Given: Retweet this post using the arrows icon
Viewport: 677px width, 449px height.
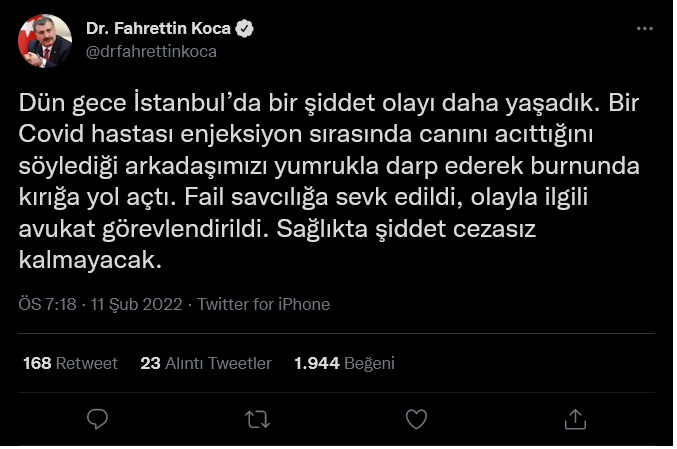Looking at the screenshot, I should [x=257, y=417].
